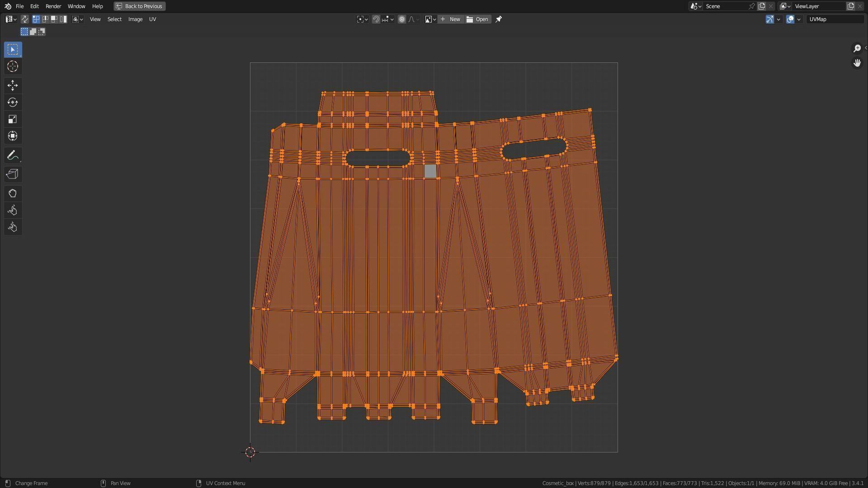
Task: Pick the Rip Region tool
Action: [13, 174]
